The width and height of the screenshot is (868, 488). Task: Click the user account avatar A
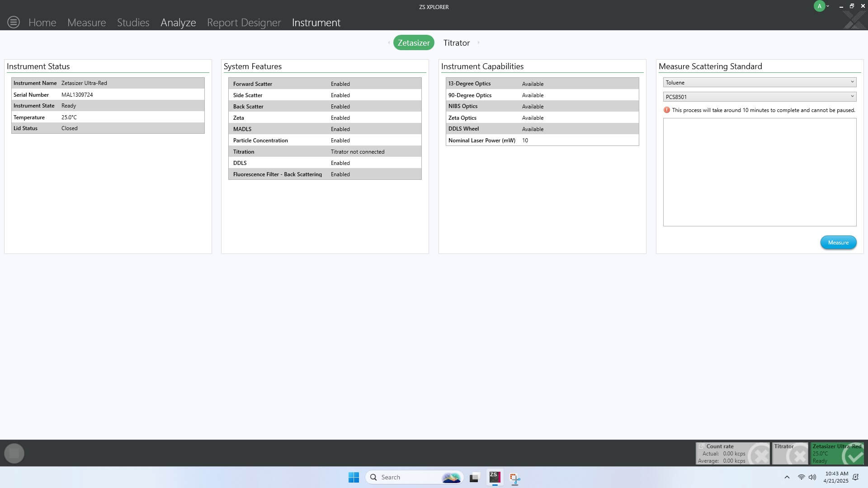click(x=819, y=6)
